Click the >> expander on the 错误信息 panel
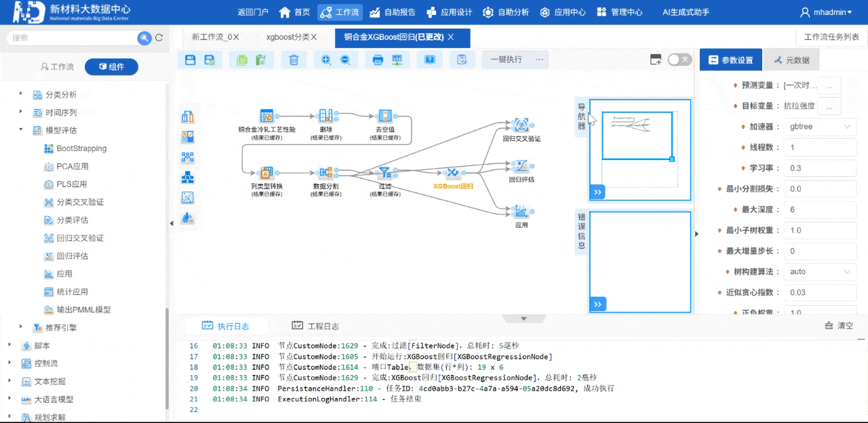The image size is (868, 423). click(x=597, y=304)
